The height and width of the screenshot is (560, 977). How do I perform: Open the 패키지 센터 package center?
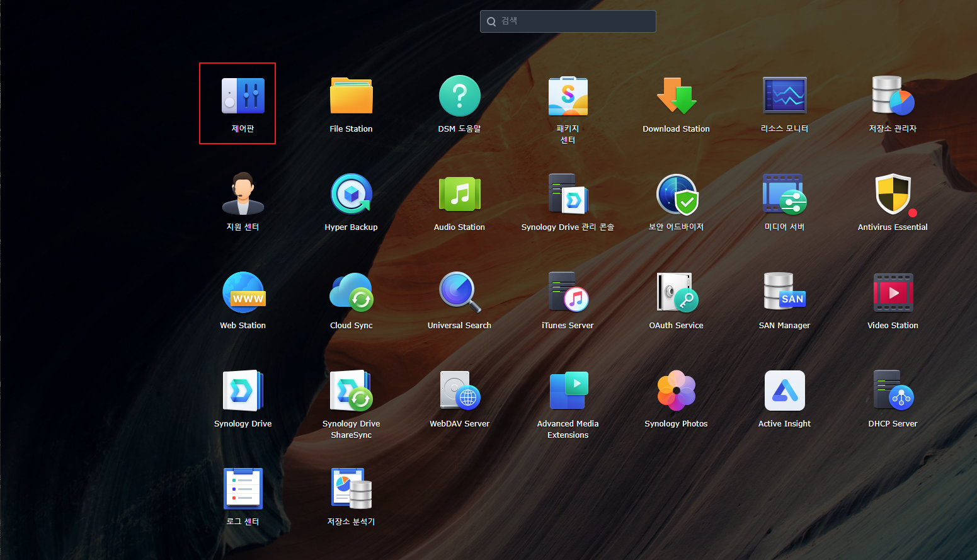[568, 96]
